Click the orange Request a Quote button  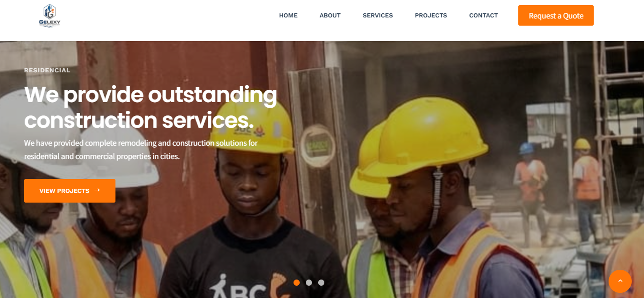[x=556, y=15]
